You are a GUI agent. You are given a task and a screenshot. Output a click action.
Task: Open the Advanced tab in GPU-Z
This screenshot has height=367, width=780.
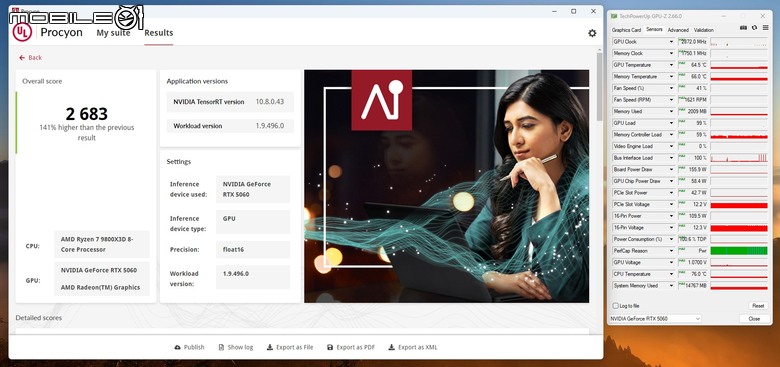[x=678, y=30]
